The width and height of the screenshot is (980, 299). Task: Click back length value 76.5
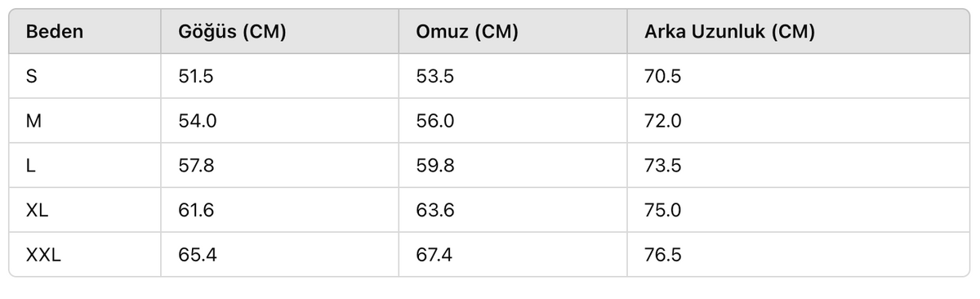(662, 255)
